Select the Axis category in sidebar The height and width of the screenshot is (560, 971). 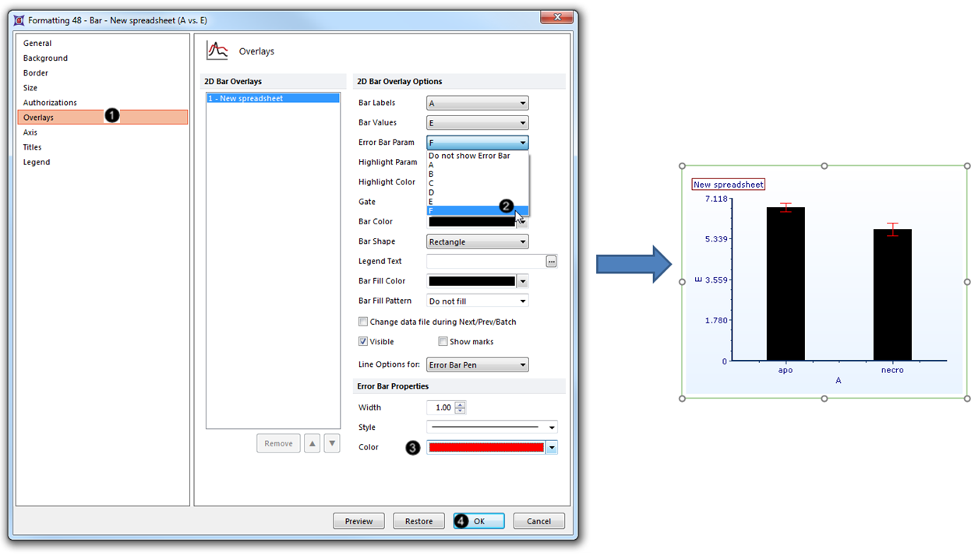tap(30, 132)
